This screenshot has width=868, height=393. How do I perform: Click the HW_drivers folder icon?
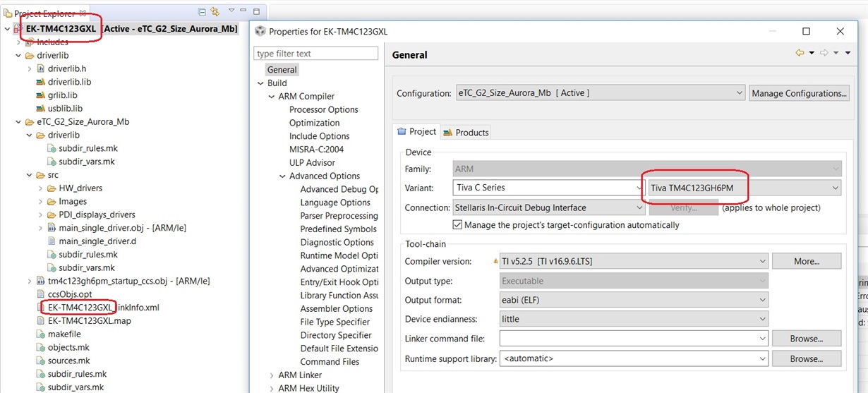(52, 188)
